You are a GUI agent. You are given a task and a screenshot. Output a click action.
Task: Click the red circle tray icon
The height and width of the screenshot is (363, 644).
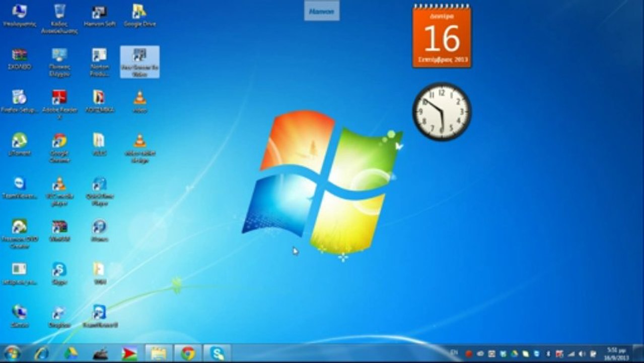(x=468, y=353)
